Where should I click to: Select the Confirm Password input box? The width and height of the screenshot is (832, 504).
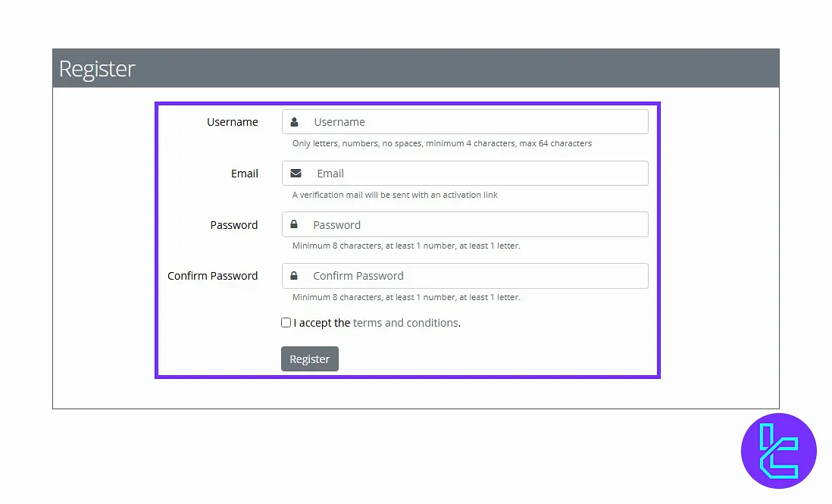coord(477,276)
